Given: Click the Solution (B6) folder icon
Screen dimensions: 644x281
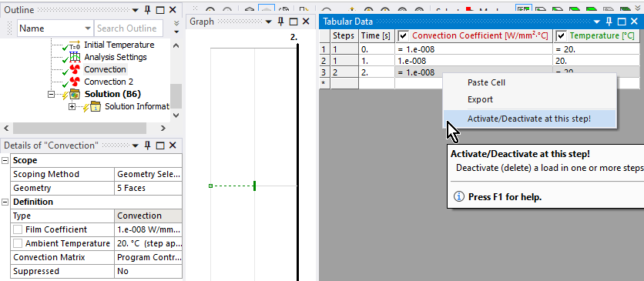Looking at the screenshot, I should 75,94.
